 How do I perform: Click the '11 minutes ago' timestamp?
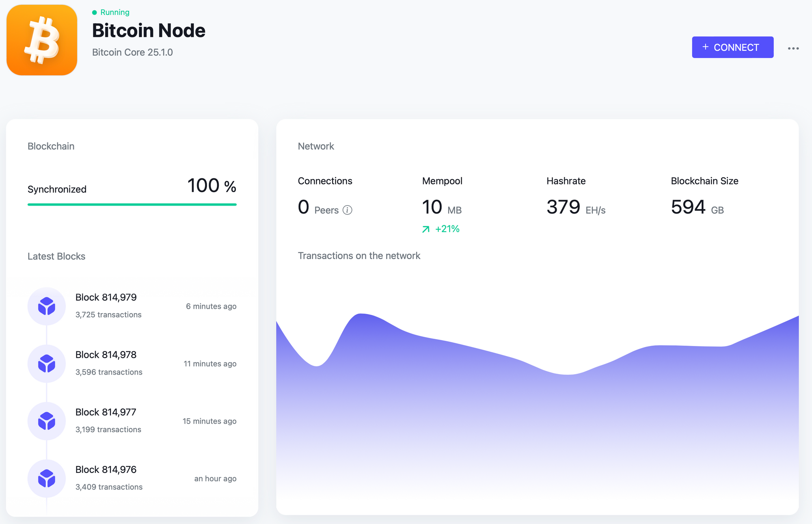pyautogui.click(x=210, y=364)
